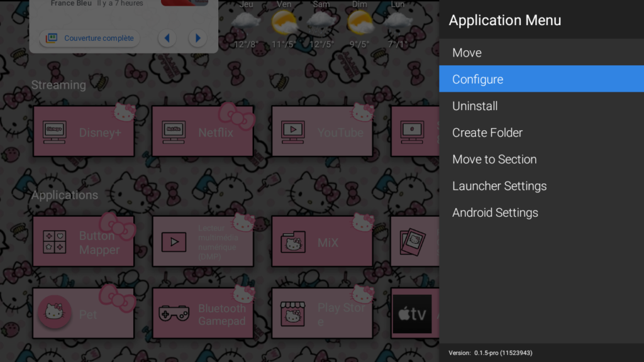Viewport: 644px width, 362px height.
Task: Launch the Apple TV tile
Action: click(415, 314)
